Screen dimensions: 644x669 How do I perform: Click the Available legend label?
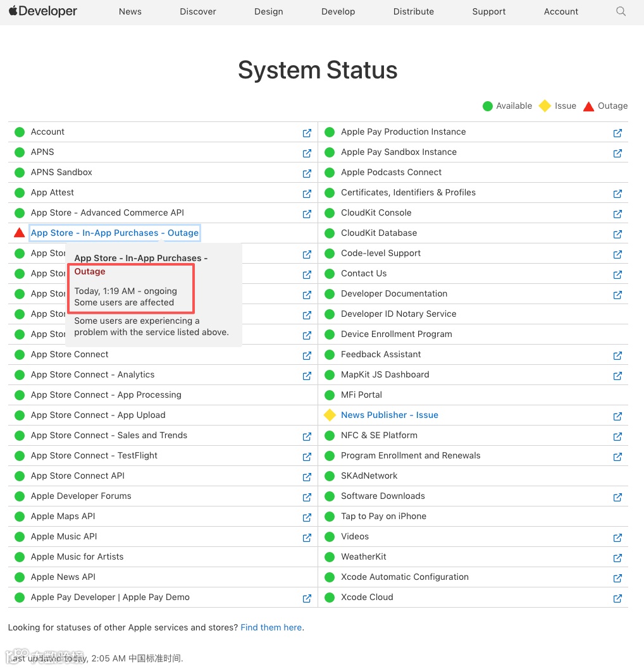514,106
